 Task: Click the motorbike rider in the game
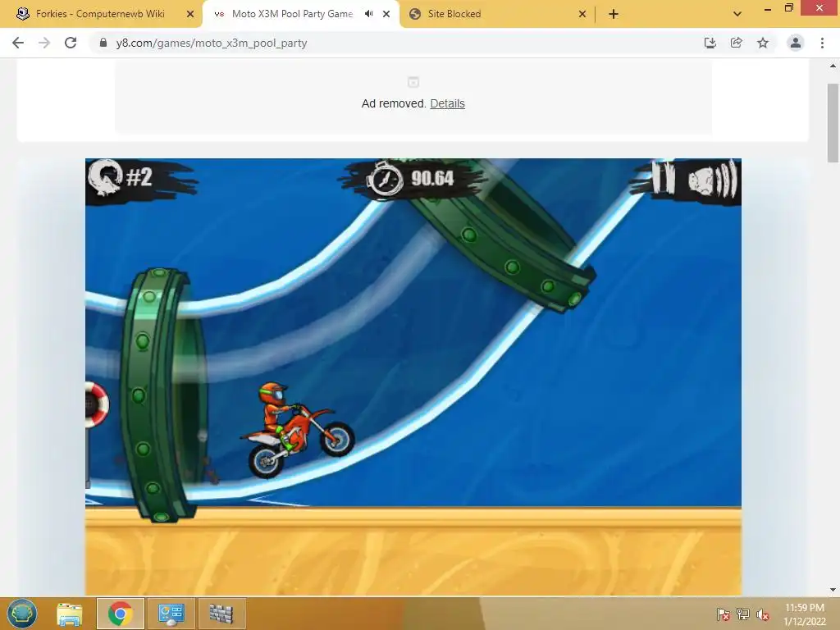click(297, 430)
